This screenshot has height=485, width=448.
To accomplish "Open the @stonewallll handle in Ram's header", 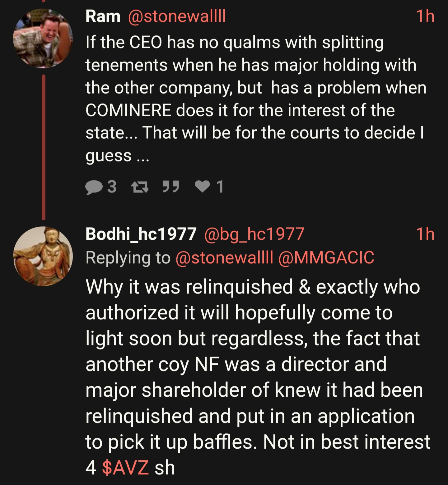I will click(x=177, y=16).
